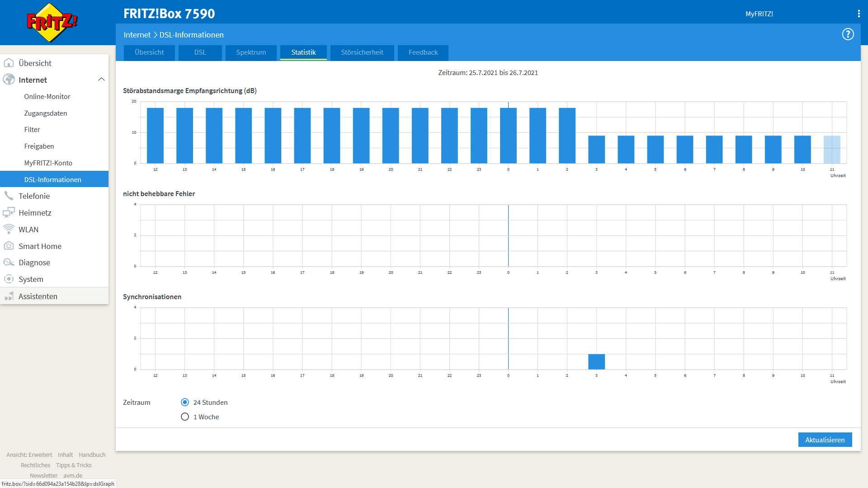Select the 24 Stunden radio button
This screenshot has width=868, height=488.
(185, 402)
